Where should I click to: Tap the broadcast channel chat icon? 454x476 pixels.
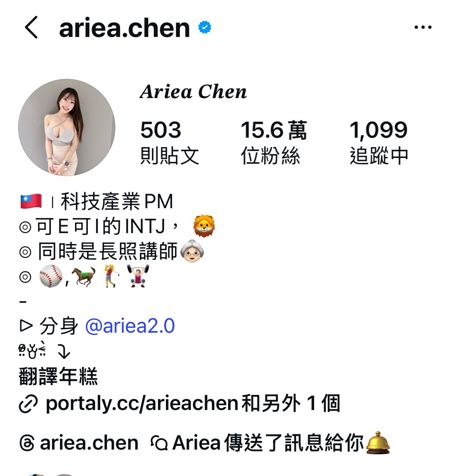tap(159, 443)
